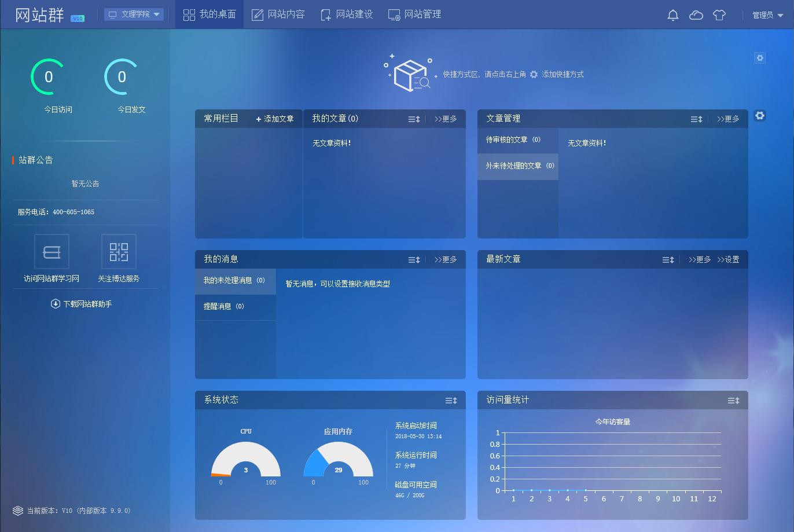
Task: Click the notification bell icon
Action: (672, 15)
